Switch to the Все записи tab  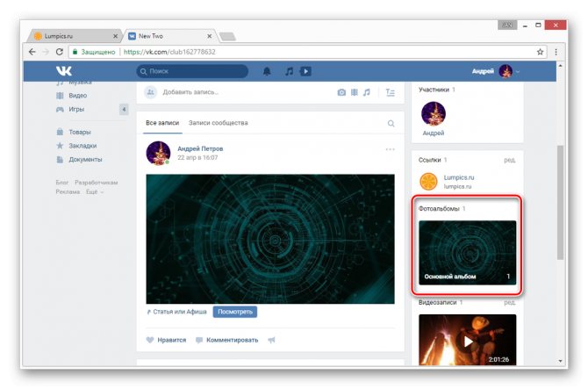(x=162, y=123)
